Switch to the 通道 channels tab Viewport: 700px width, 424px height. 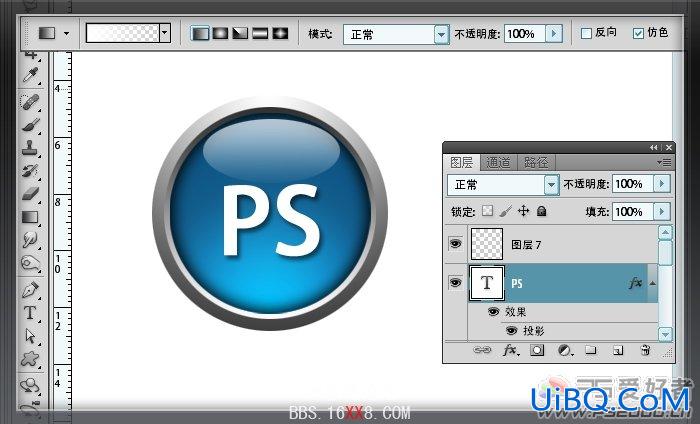[x=498, y=162]
